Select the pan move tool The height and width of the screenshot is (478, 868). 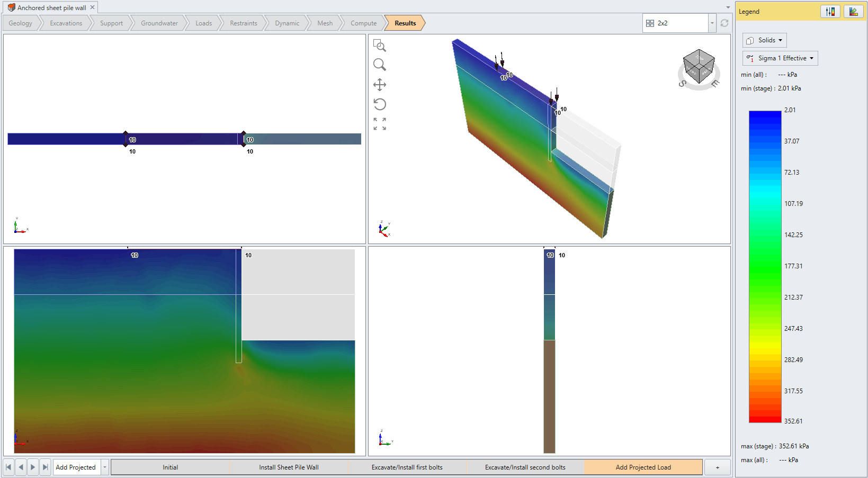pos(380,85)
